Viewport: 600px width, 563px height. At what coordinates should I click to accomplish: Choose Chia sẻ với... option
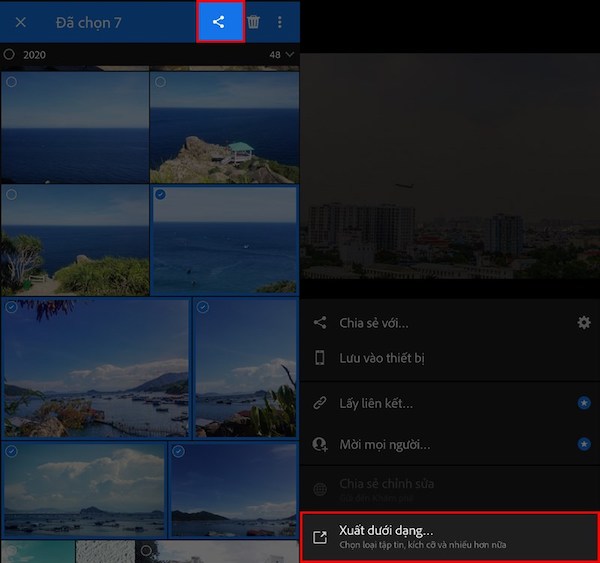point(374,323)
